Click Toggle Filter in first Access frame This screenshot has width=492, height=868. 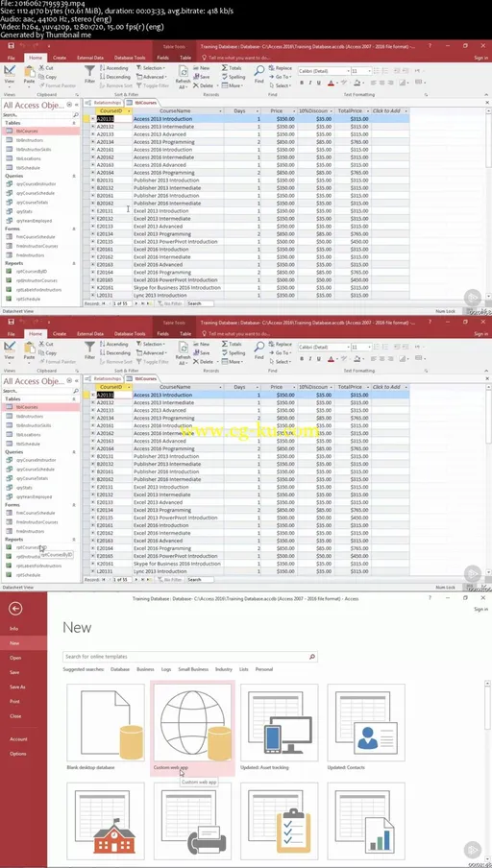coord(153,85)
